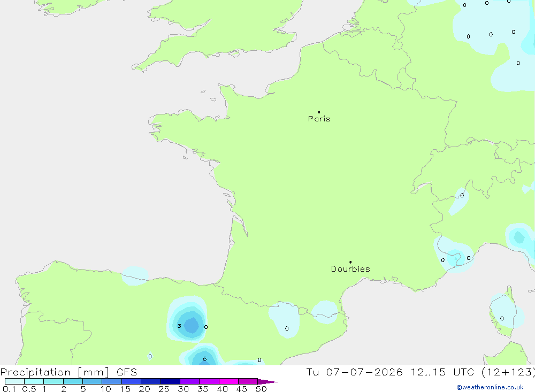Click the Dourbies location label

pos(350,269)
